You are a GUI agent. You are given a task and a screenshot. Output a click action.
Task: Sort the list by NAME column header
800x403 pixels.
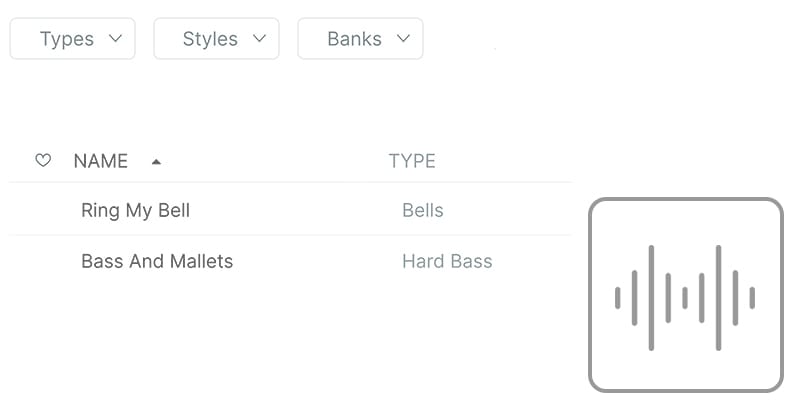coord(101,161)
